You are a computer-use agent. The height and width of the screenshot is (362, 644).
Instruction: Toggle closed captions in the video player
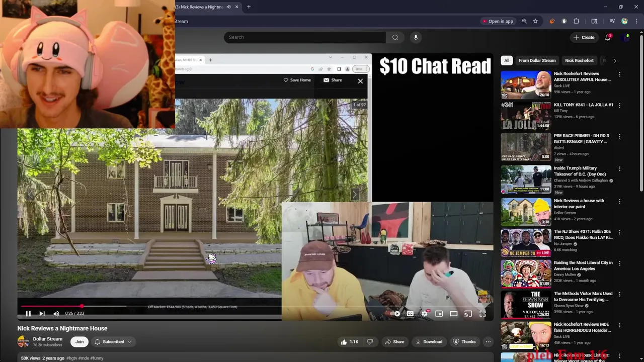(411, 314)
